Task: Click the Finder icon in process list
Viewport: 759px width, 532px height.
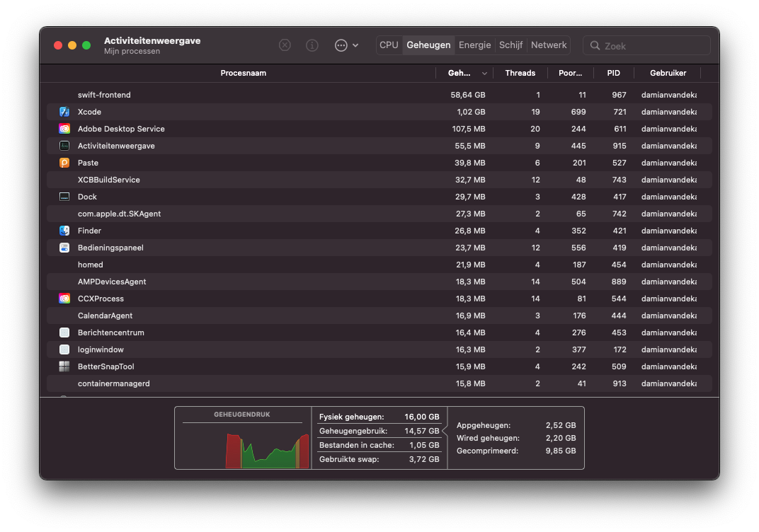Action: (64, 231)
